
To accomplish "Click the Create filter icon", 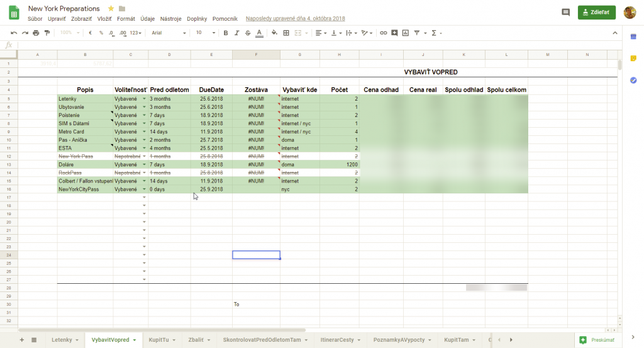I will (x=416, y=33).
